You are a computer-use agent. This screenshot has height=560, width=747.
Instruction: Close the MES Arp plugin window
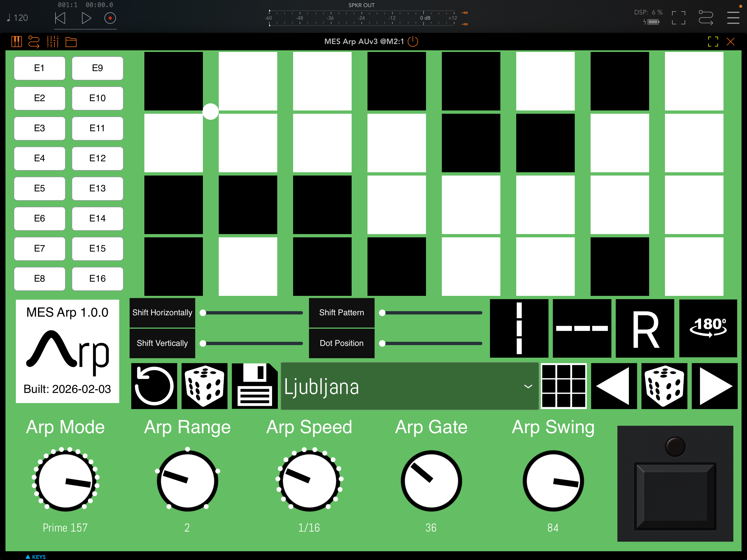(730, 42)
